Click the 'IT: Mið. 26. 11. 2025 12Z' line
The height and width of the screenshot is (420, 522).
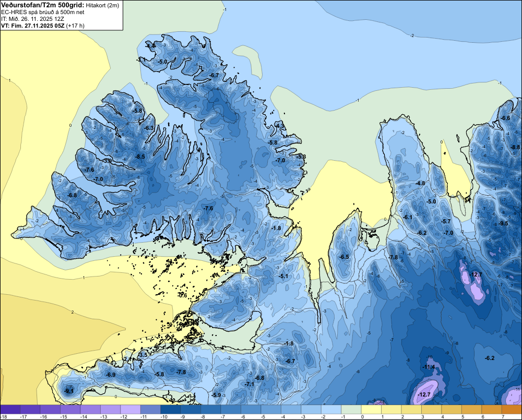[x=32, y=19]
